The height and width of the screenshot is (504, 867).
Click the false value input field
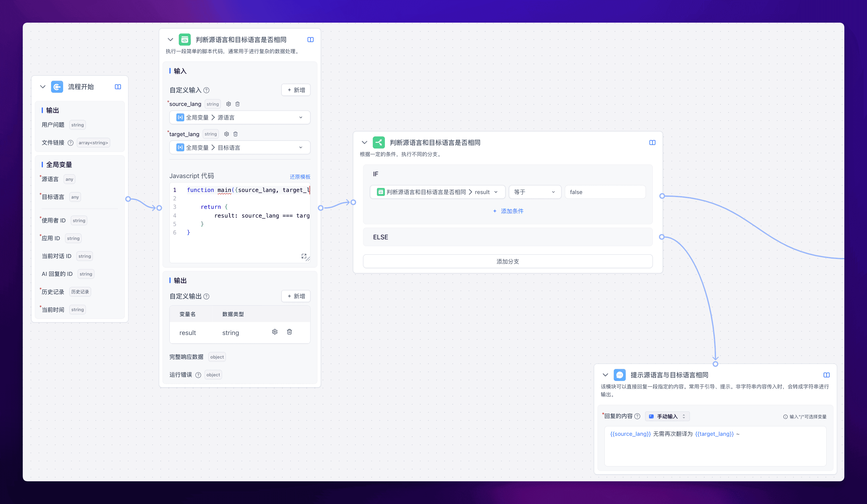(605, 192)
